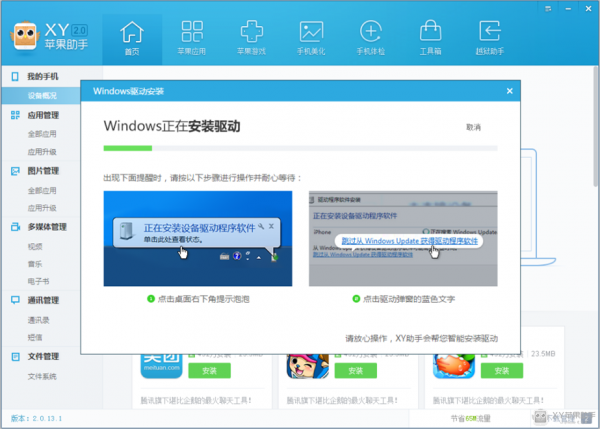The width and height of the screenshot is (600, 429).
Task: Click the version 2.0.13.1 label
Action: [36, 418]
